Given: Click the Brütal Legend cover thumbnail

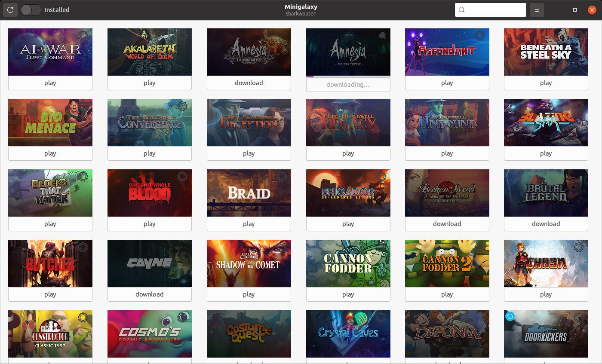Looking at the screenshot, I should pos(546,193).
